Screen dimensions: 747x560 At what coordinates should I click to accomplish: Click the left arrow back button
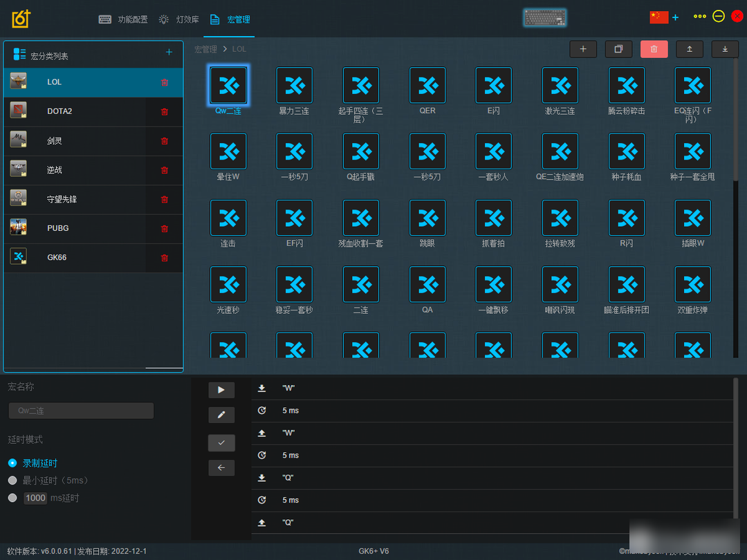click(221, 467)
